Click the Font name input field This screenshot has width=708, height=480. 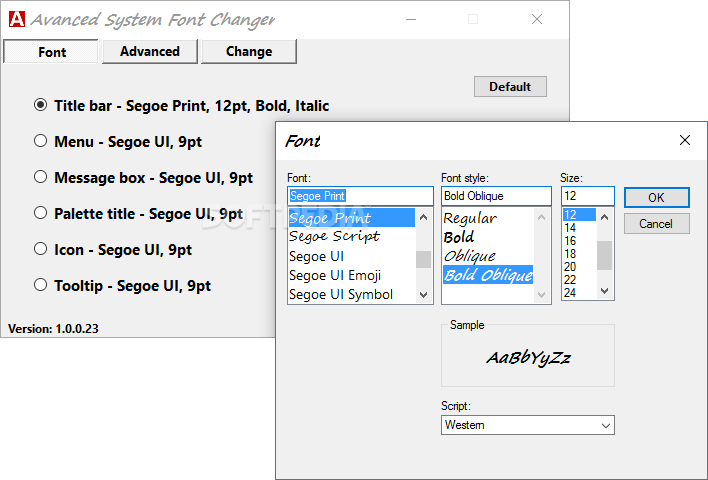(x=360, y=196)
